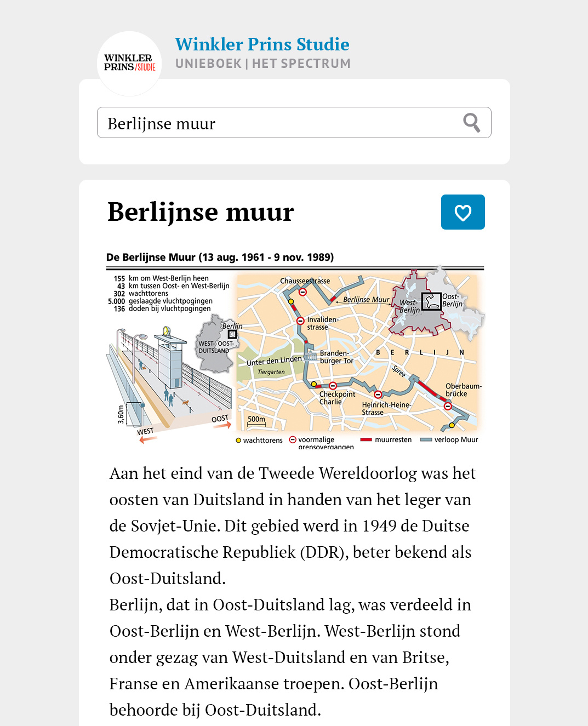Viewport: 588px width, 726px height.
Task: Click the Checkpoint Charlie crossing marker on map
Action: (x=333, y=386)
